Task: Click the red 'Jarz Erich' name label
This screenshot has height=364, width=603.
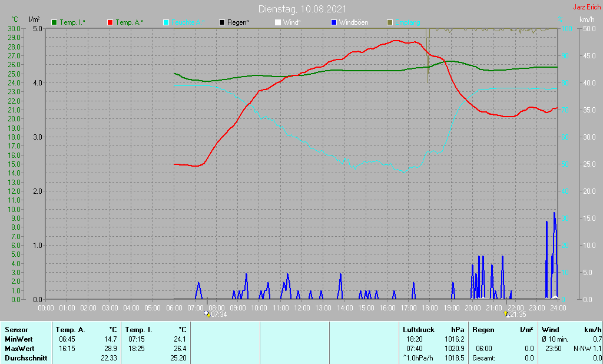Action: pos(587,7)
